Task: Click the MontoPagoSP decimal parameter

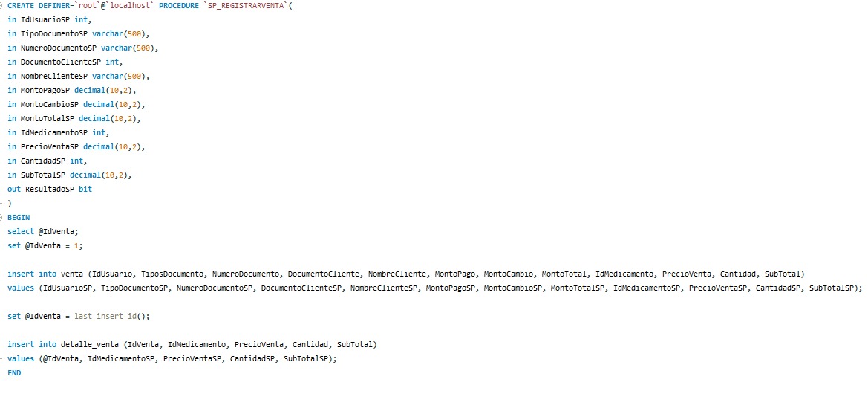Action: [x=72, y=91]
